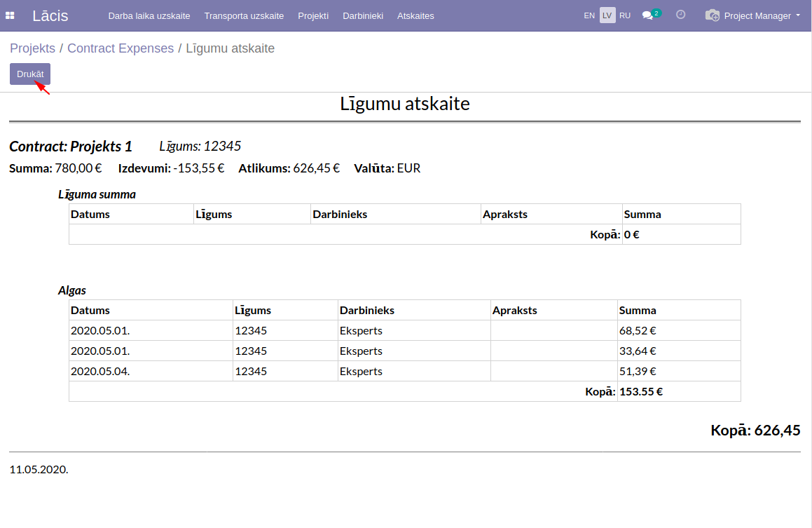Viewport: 812px width, 528px height.
Task: Click the camera avatar icon
Action: [x=712, y=15]
